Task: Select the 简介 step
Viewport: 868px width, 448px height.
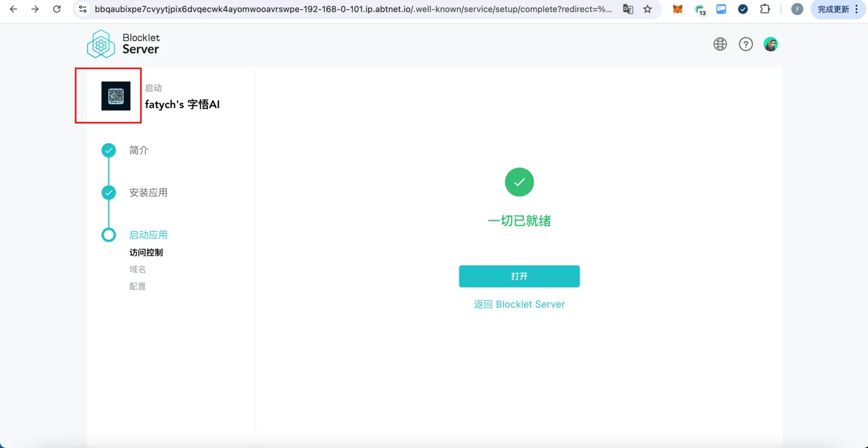Action: click(139, 150)
